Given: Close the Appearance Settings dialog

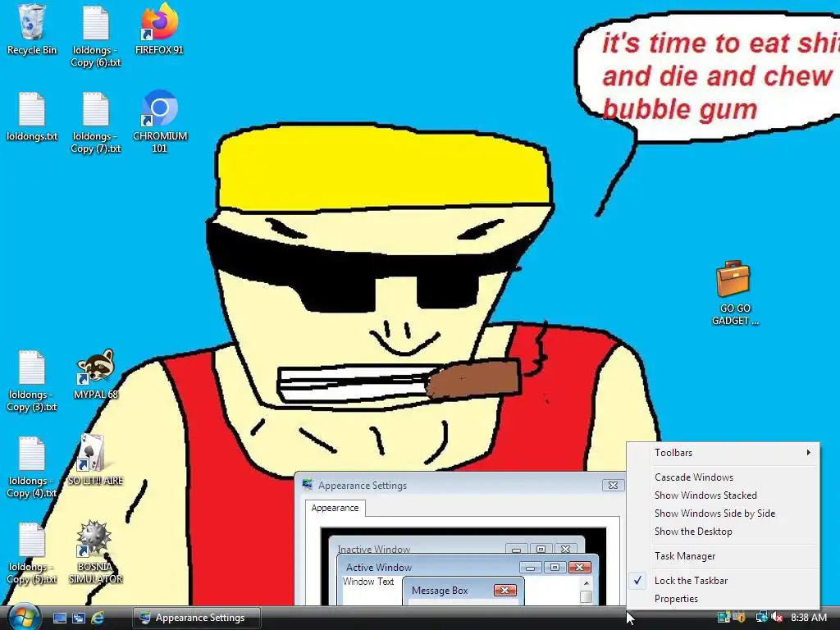Looking at the screenshot, I should point(613,486).
